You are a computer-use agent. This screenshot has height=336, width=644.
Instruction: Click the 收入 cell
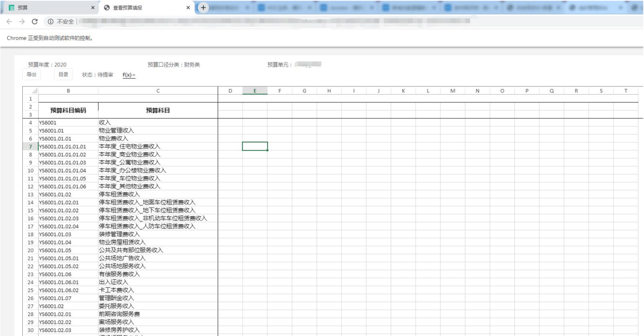click(158, 123)
